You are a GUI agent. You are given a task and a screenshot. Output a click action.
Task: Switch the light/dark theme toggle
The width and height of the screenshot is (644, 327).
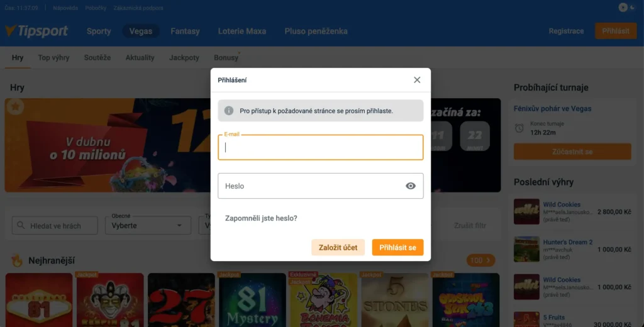click(x=627, y=8)
